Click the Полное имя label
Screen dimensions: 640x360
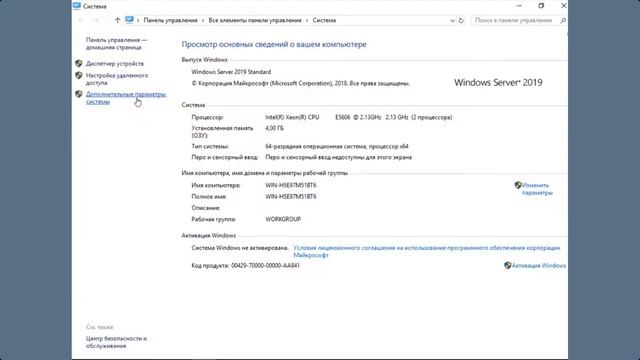coord(209,197)
